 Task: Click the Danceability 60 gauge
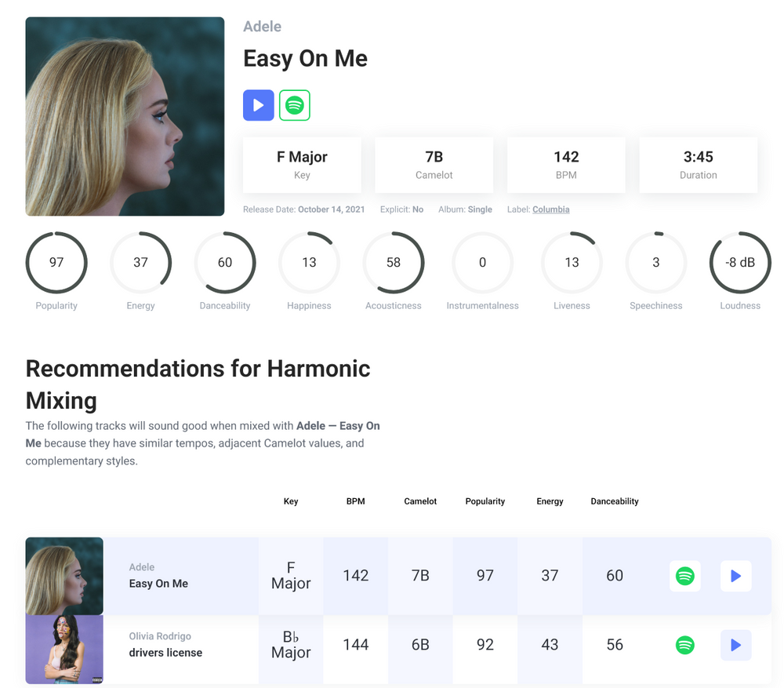tap(225, 263)
